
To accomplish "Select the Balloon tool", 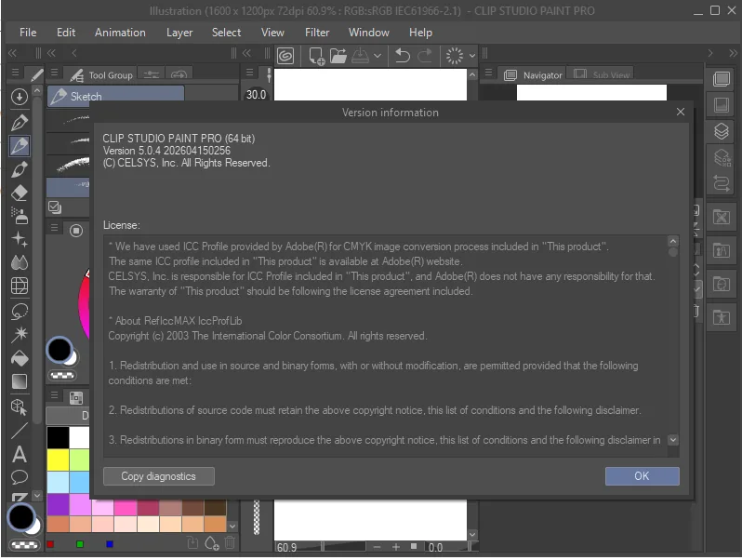I will 20,477.
